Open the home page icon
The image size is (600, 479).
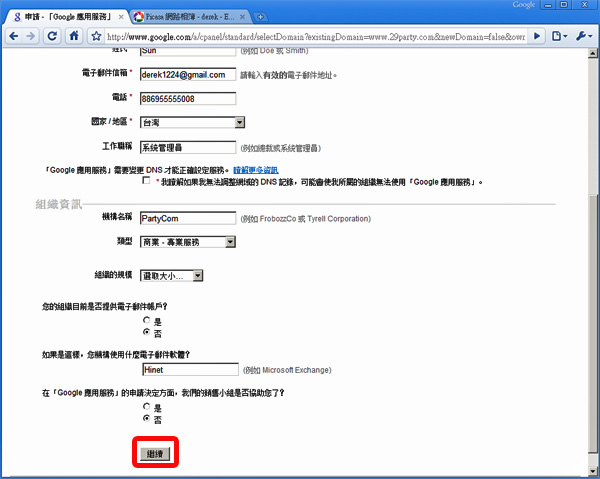[74, 36]
